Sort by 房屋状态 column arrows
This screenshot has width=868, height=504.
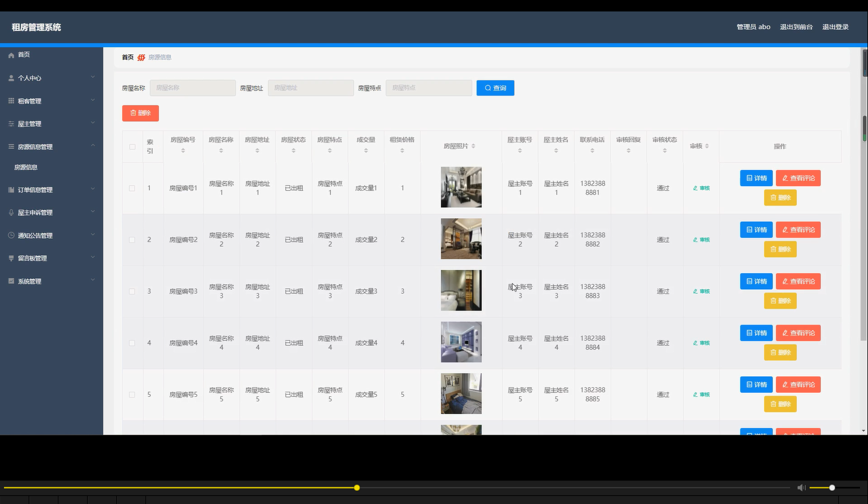[x=293, y=151]
